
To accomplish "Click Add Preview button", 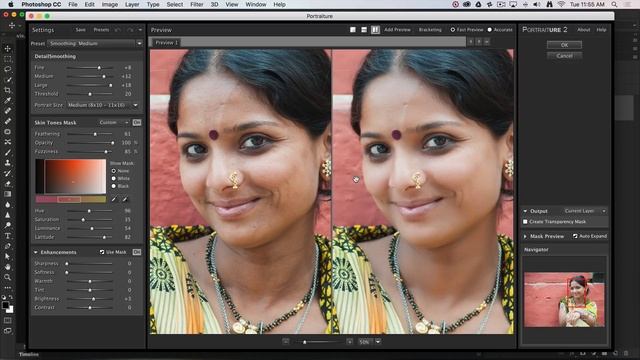I will [x=397, y=30].
